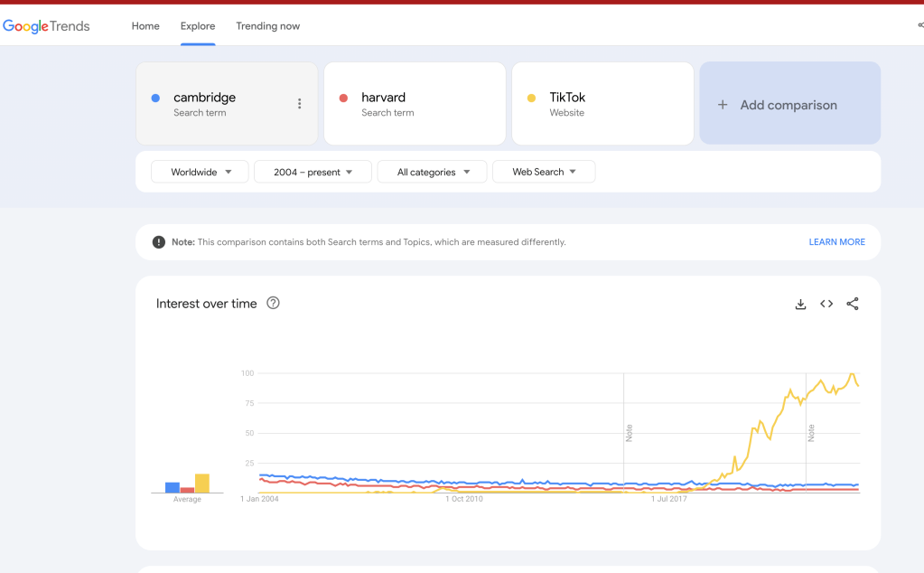Click the Average label under the bars

point(187,499)
